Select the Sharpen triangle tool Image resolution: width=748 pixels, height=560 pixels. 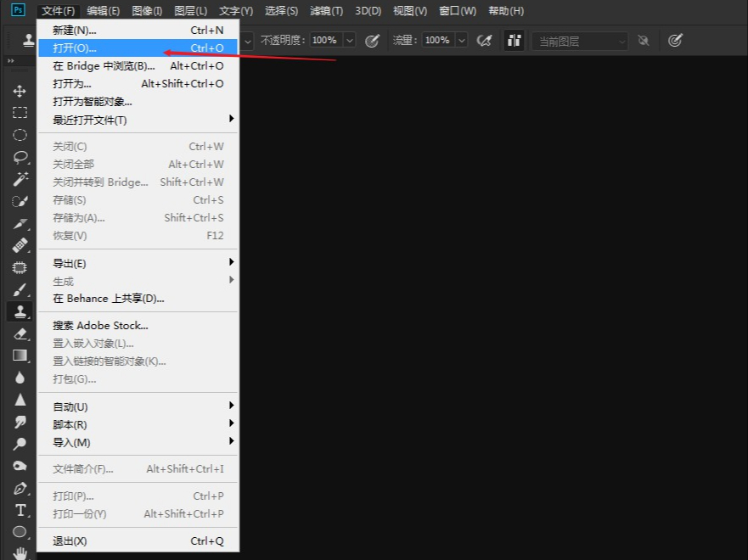[20, 400]
